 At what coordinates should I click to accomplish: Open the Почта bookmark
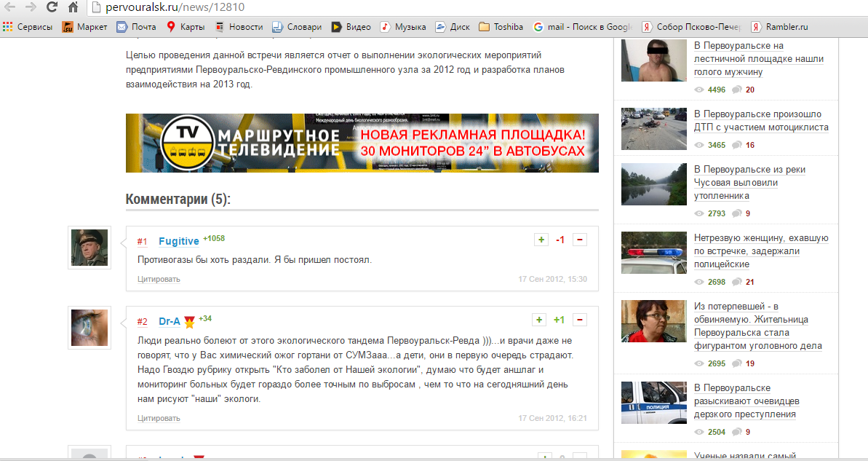click(136, 27)
